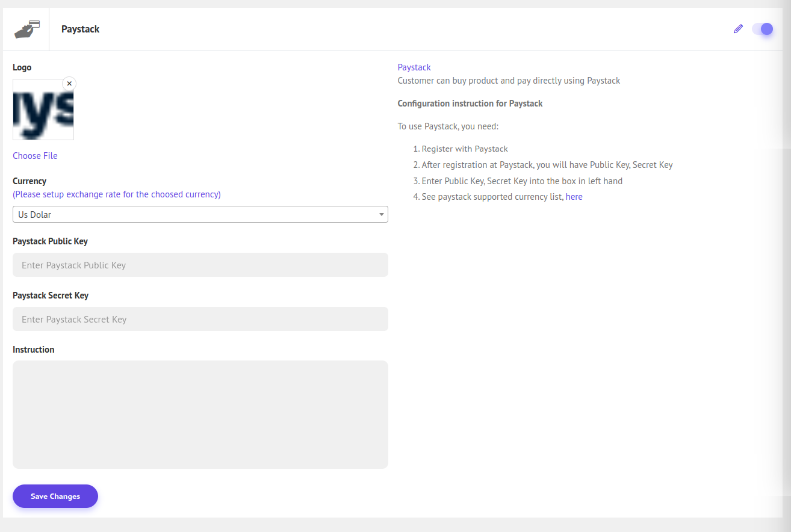The width and height of the screenshot is (791, 532).
Task: Click the pencil edit icon
Action: point(738,29)
